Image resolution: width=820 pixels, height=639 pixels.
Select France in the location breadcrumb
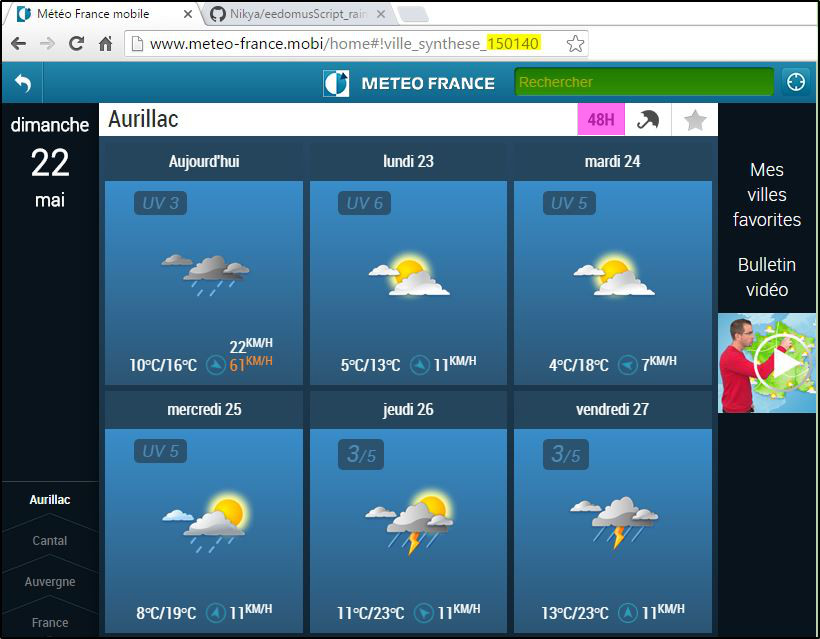(x=50, y=622)
